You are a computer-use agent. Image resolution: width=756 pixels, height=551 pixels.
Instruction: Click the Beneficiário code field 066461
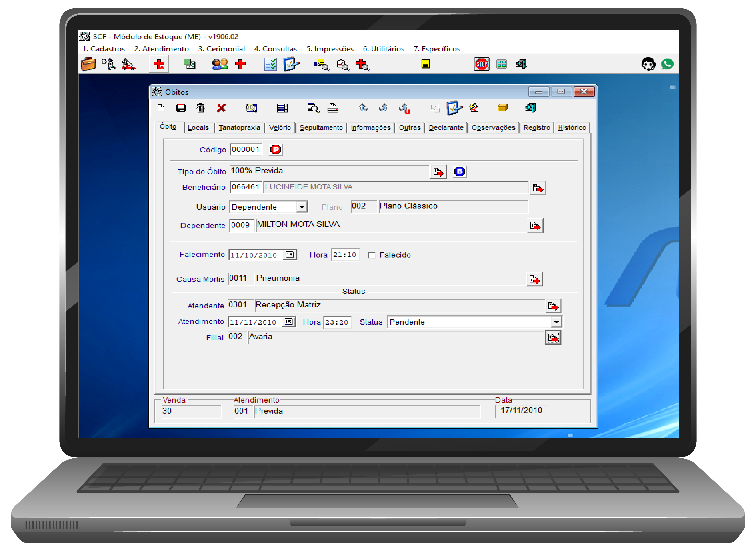[x=246, y=187]
